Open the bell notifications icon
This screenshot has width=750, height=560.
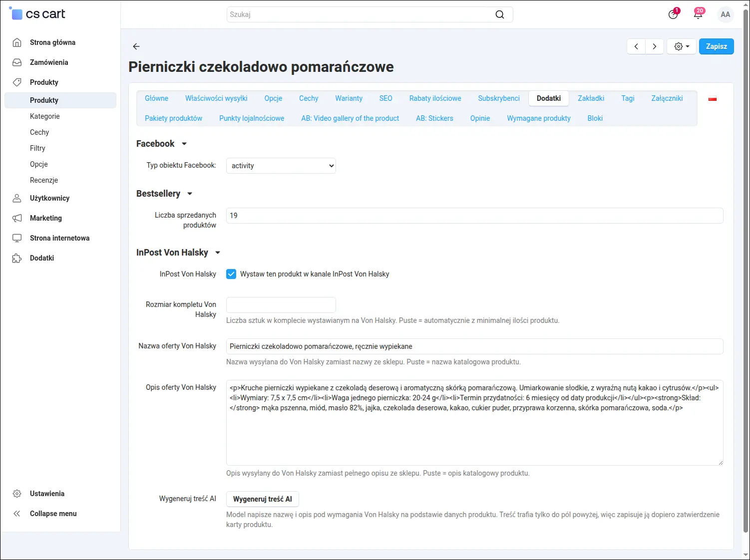click(698, 14)
